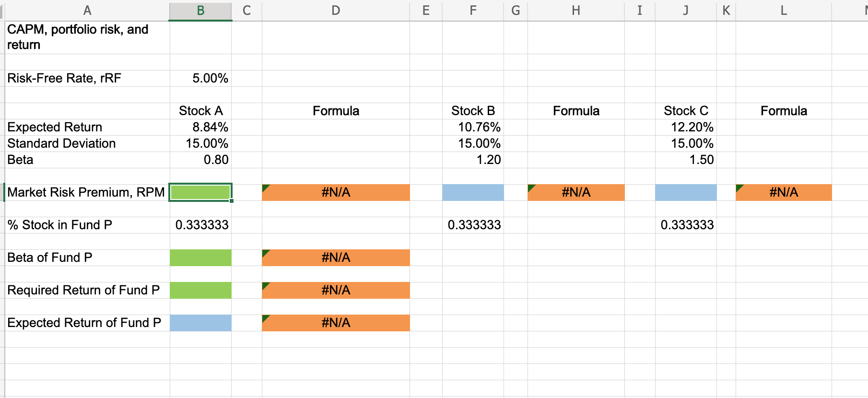
Task: Select Stock B expected return 10.76%
Action: (473, 127)
